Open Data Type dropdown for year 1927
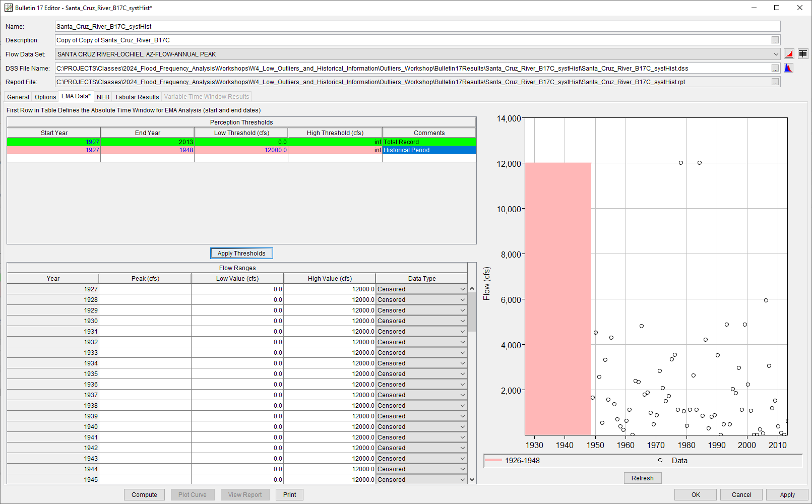 (463, 289)
